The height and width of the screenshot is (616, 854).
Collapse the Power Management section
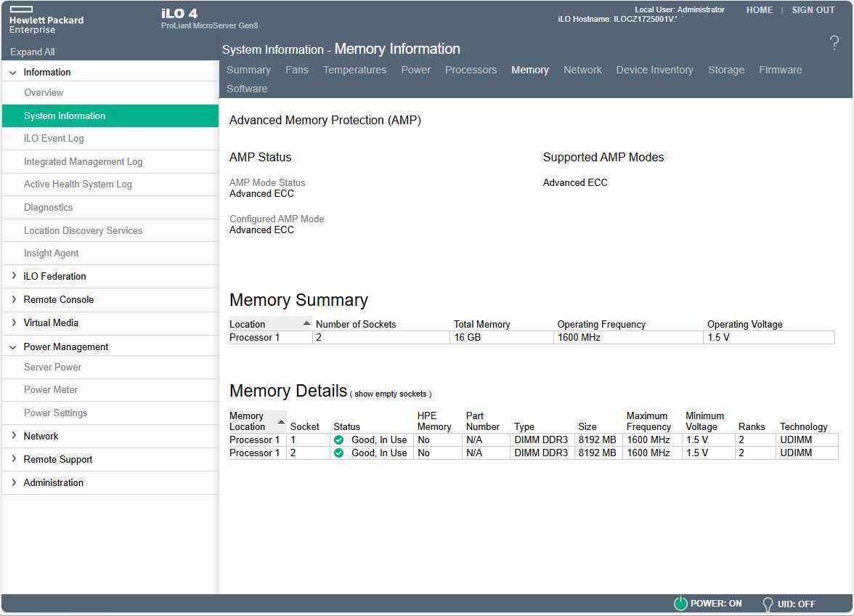pos(13,347)
